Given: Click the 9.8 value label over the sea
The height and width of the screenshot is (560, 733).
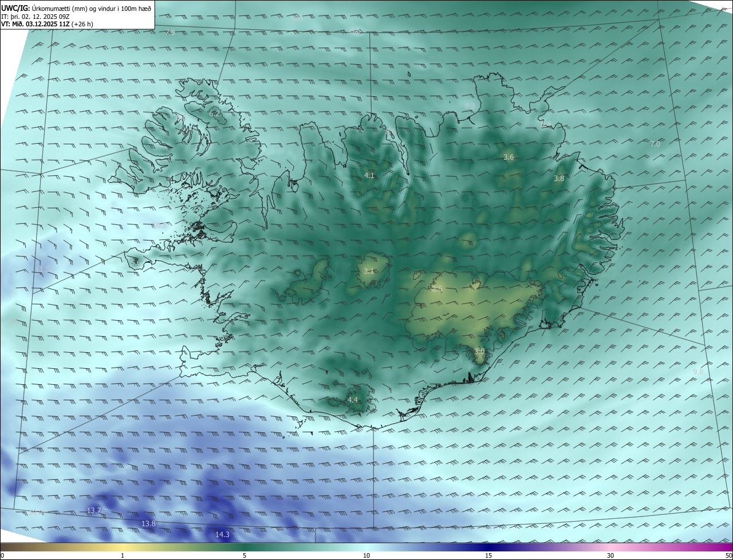Looking at the screenshot, I should point(698,372).
